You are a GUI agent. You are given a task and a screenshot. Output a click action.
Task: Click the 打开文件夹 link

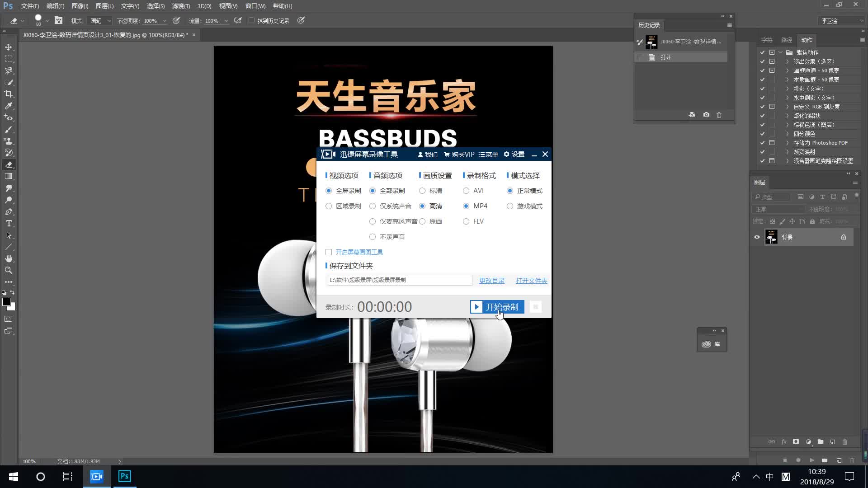(x=532, y=281)
